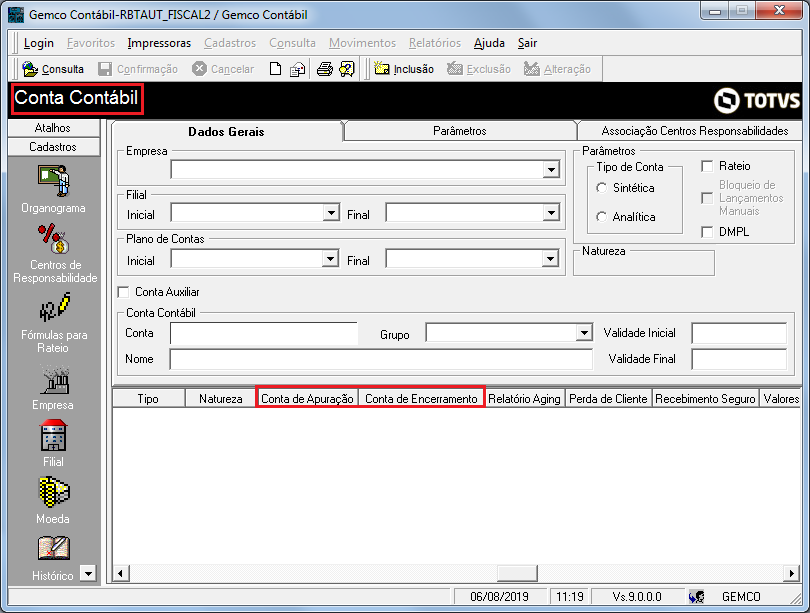The width and height of the screenshot is (810, 613).
Task: Click the Validade Inicial field
Action: point(739,333)
